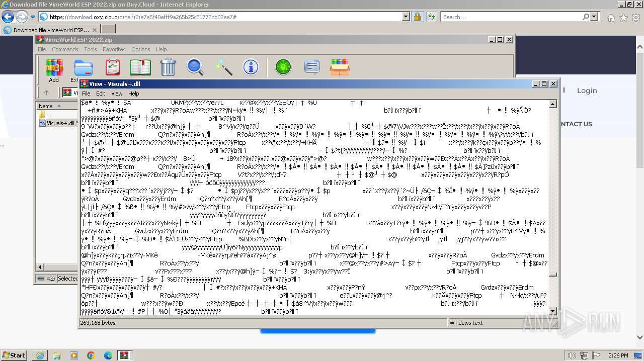Viewport: 644px width, 362px height.
Task: Open Options menu in WinRAR window
Action: (141, 49)
